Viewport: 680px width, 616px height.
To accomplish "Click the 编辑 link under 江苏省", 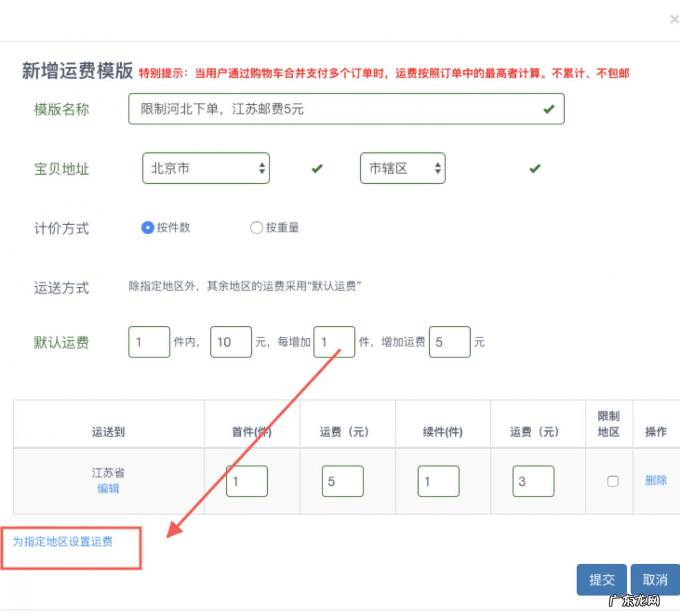I will pyautogui.click(x=108, y=489).
